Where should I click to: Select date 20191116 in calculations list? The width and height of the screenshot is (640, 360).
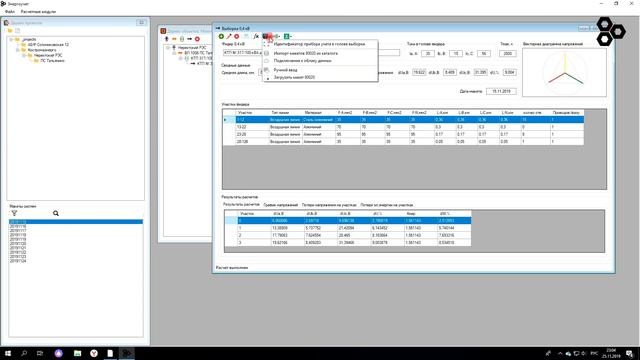click(x=18, y=226)
